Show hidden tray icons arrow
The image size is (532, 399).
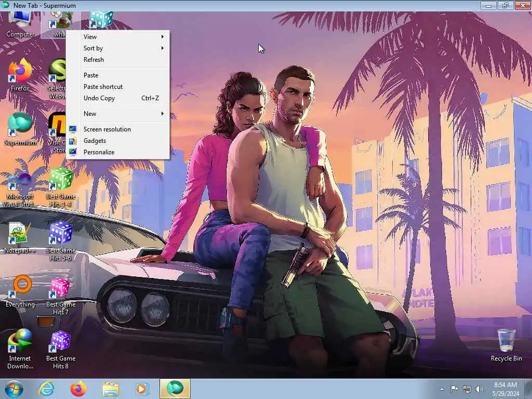[442, 389]
